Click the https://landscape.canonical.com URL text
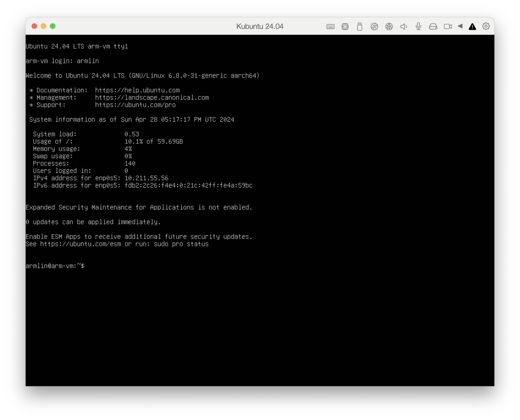 click(152, 98)
